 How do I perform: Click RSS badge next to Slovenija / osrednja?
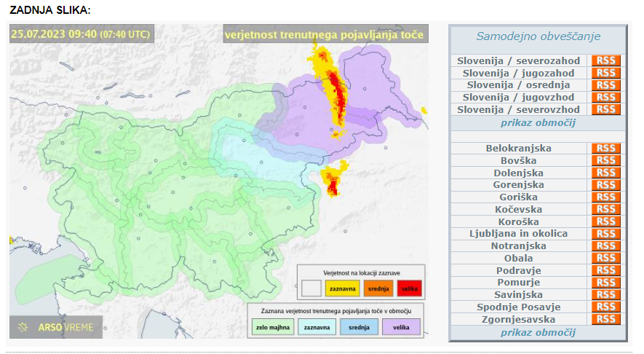point(605,85)
